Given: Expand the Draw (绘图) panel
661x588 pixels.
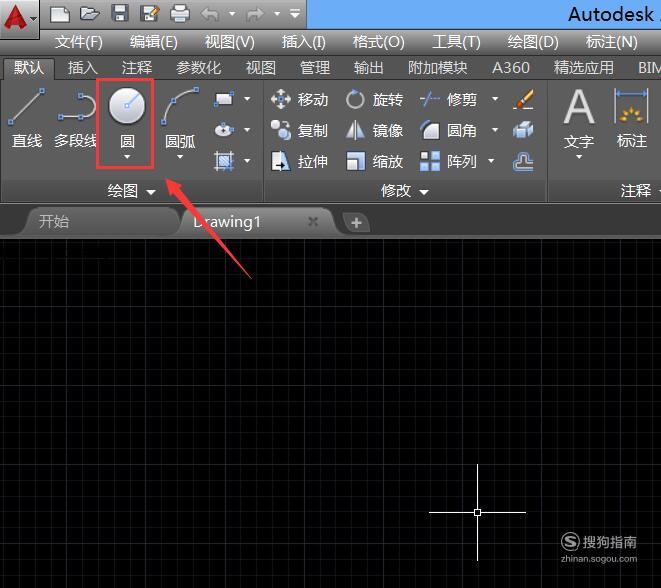Looking at the screenshot, I should [x=132, y=191].
